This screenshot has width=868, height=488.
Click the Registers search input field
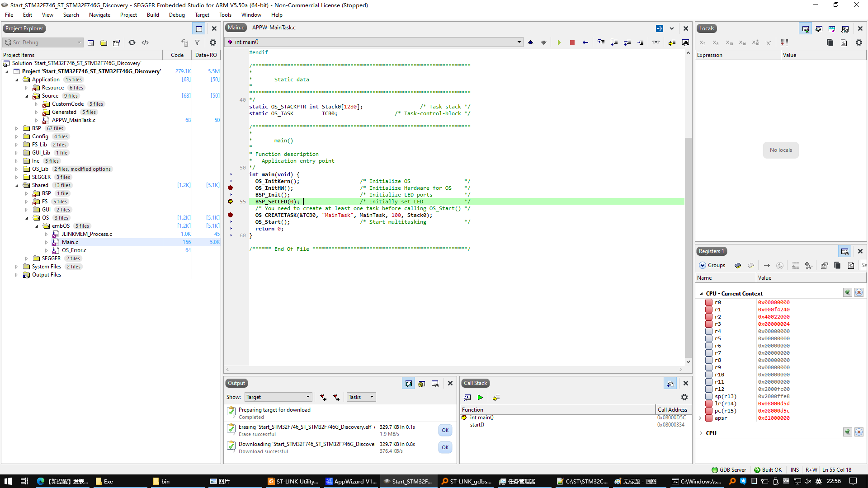pos(863,265)
